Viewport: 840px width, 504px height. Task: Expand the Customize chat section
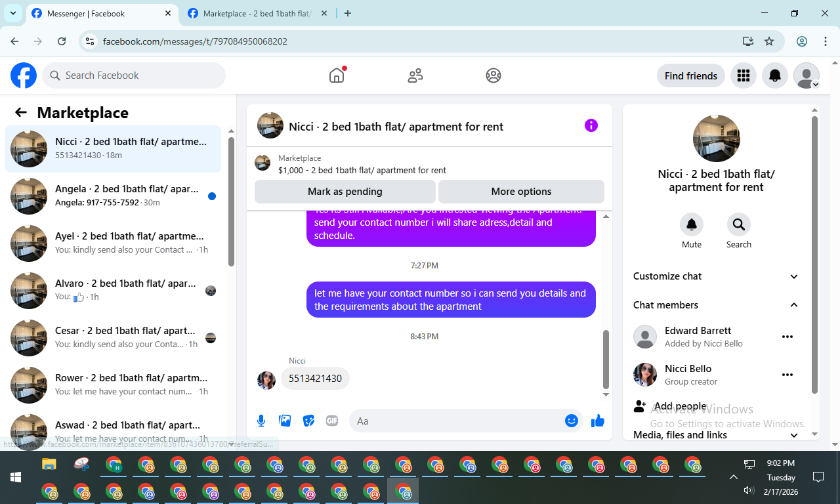[716, 276]
